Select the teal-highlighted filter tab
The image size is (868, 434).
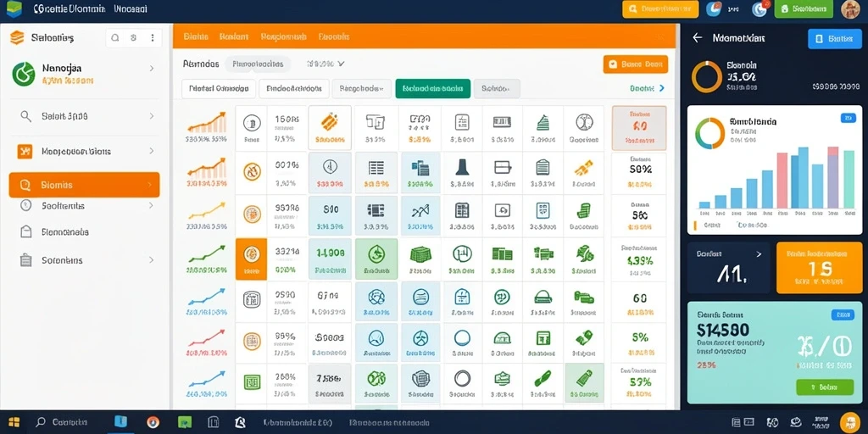433,88
